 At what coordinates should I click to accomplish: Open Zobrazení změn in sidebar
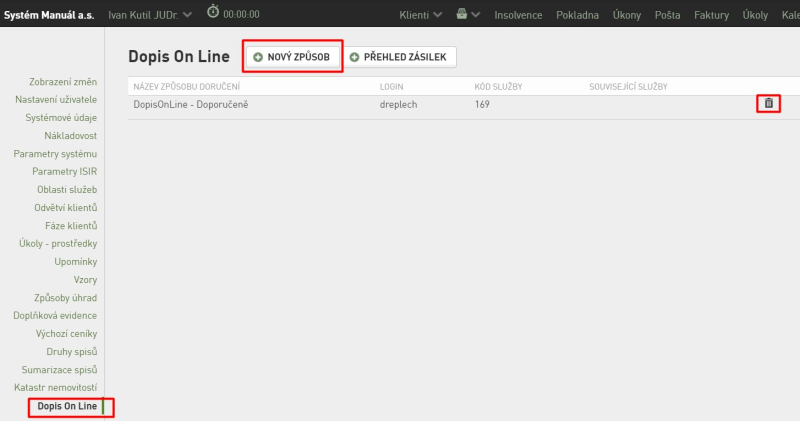pyautogui.click(x=63, y=82)
